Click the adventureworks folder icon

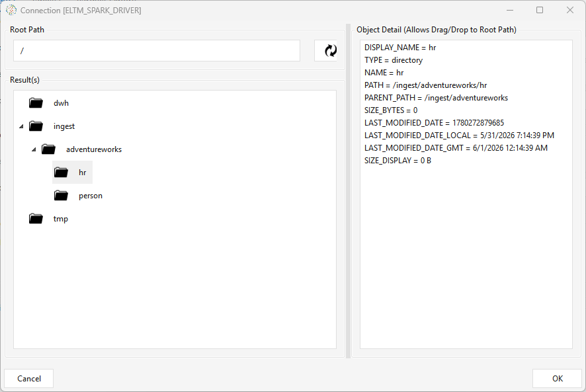pyautogui.click(x=48, y=149)
